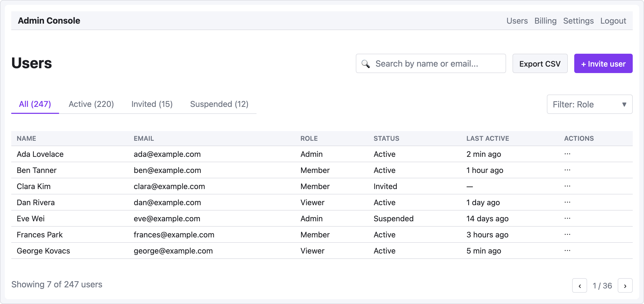Open actions menu for Ada Lovelace
Screen dimensions: 644x304
567,154
